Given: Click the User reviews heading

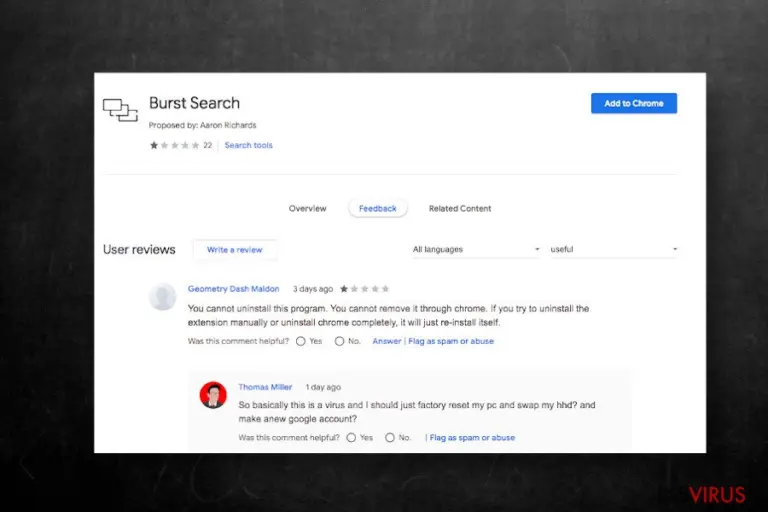Looking at the screenshot, I should tap(139, 249).
